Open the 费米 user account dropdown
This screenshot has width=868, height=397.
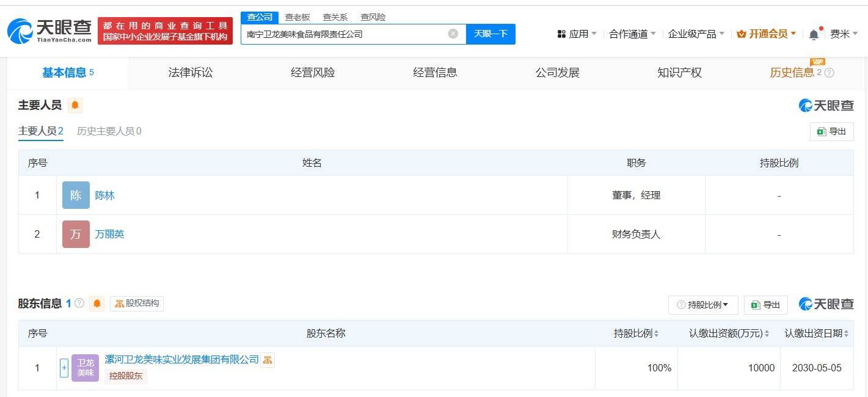coord(844,34)
